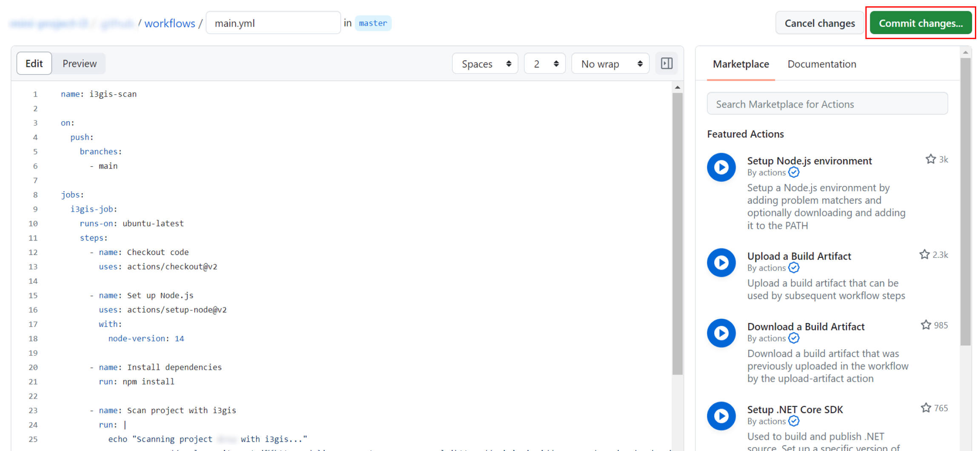Screen dimensions: 980x451
Task: Switch to the Documentation tab
Action: coord(821,64)
